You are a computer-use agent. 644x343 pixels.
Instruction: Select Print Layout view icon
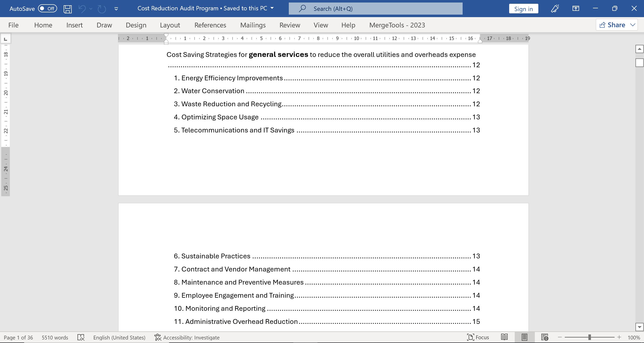(524, 337)
